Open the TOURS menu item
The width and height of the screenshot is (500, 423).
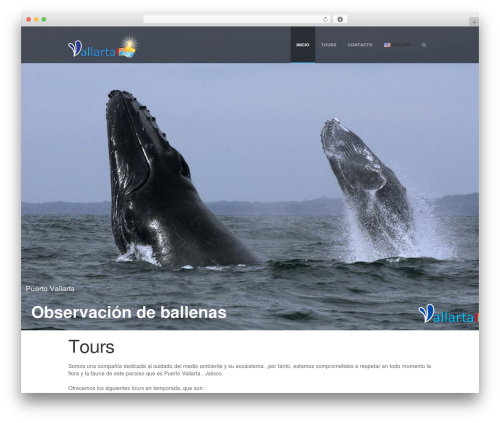329,45
